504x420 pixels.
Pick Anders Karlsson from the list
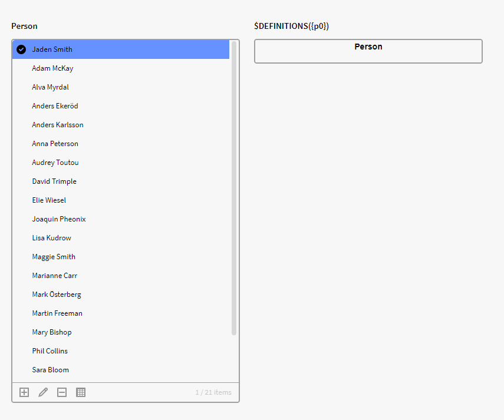click(x=58, y=125)
